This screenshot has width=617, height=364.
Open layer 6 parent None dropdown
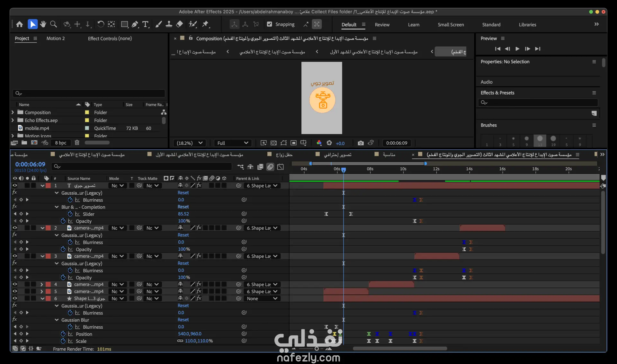[x=262, y=298]
